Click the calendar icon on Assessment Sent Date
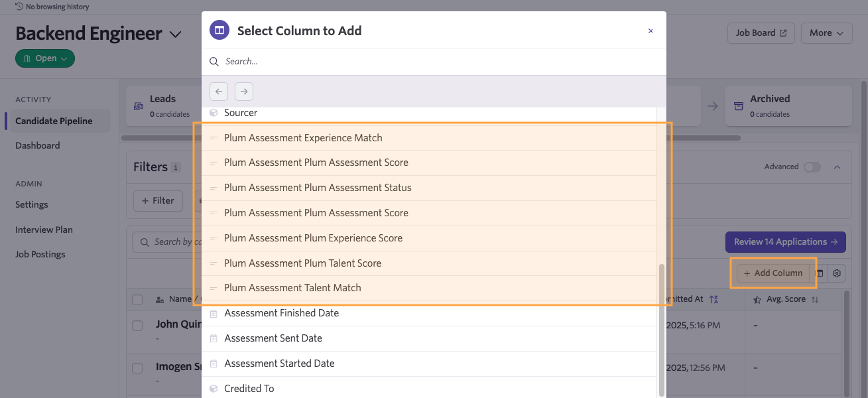This screenshot has width=868, height=398. tap(214, 338)
